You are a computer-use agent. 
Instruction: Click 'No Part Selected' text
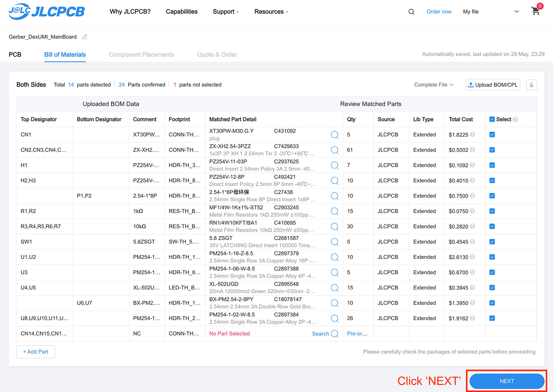[229, 334]
